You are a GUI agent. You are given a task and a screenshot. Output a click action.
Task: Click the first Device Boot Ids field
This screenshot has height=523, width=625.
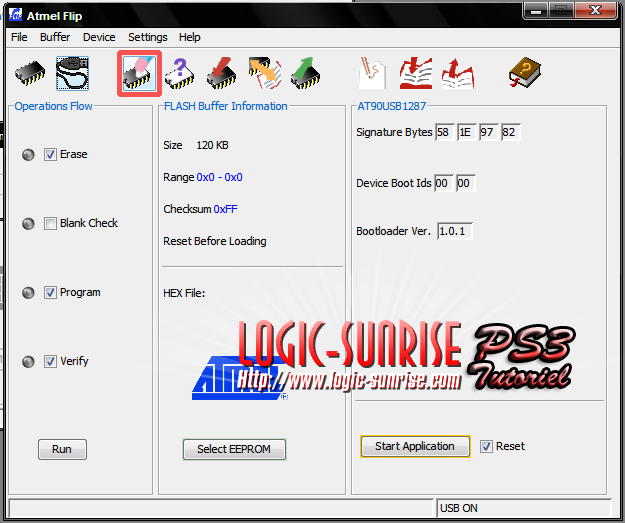(x=444, y=183)
